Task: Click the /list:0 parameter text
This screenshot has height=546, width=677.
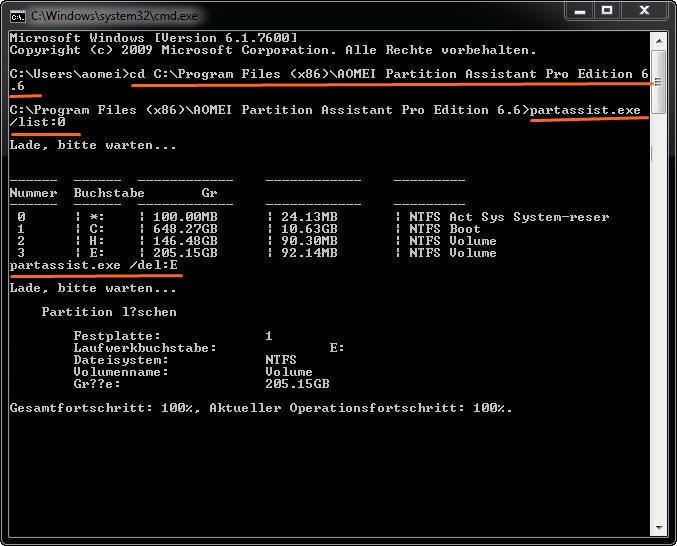Action: [x=38, y=122]
